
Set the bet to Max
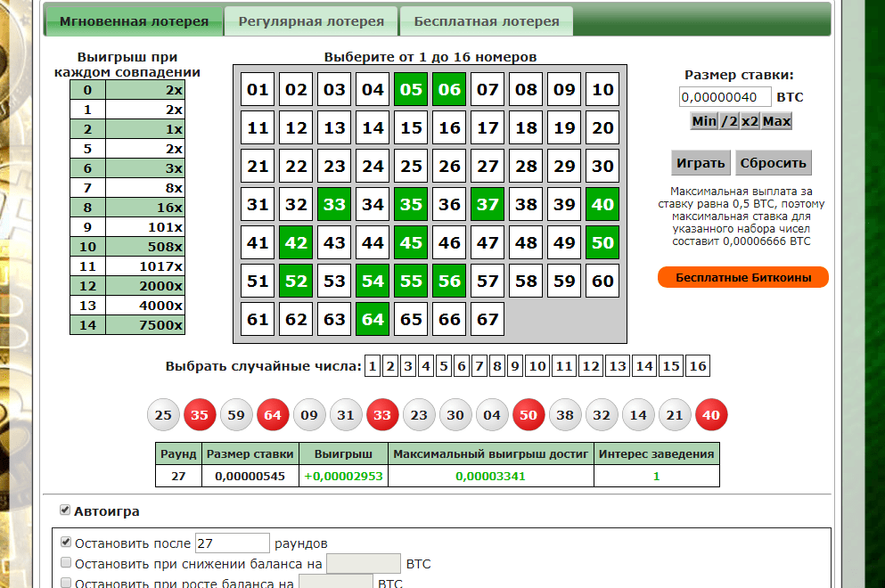pos(776,121)
